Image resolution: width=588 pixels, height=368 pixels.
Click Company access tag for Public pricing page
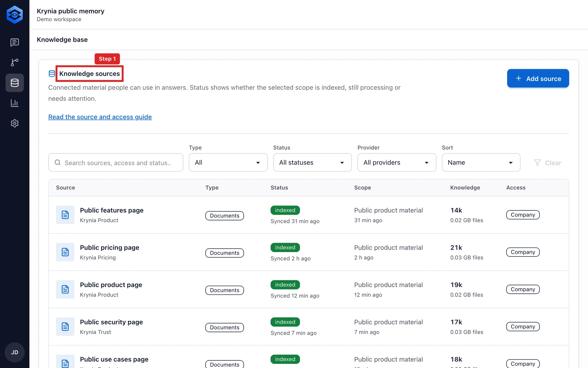pos(523,252)
